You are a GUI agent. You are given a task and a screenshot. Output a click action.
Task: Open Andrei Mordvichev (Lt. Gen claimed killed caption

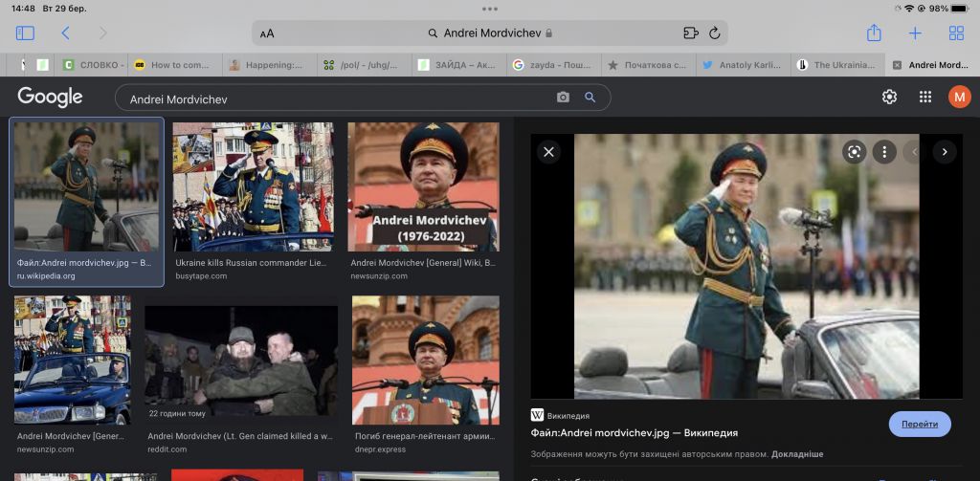point(241,437)
